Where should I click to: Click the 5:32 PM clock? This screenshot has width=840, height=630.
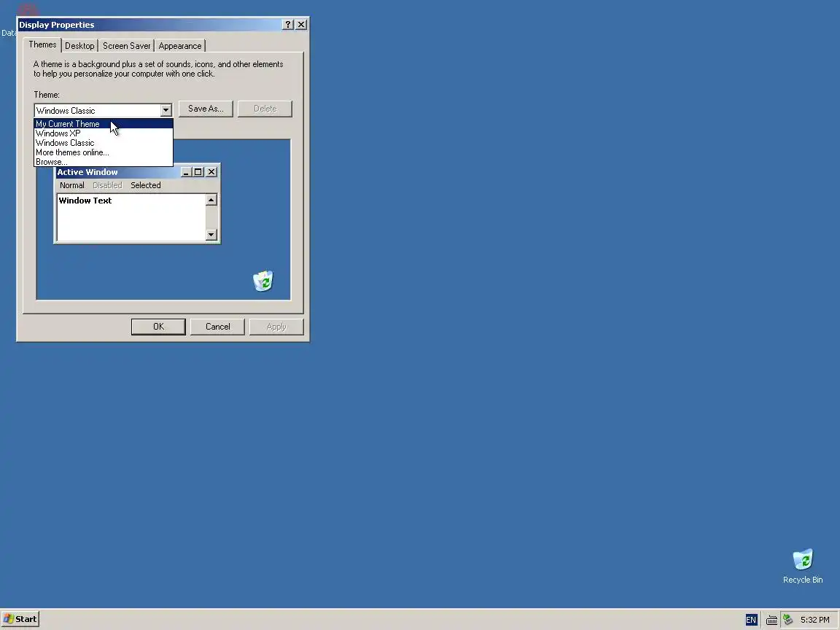(x=814, y=620)
